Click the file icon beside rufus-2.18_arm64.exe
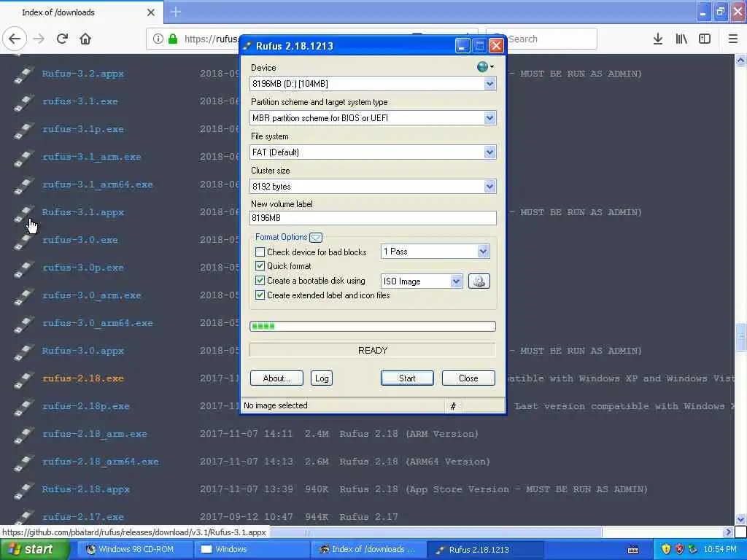This screenshot has height=560, width=747. coord(24,462)
